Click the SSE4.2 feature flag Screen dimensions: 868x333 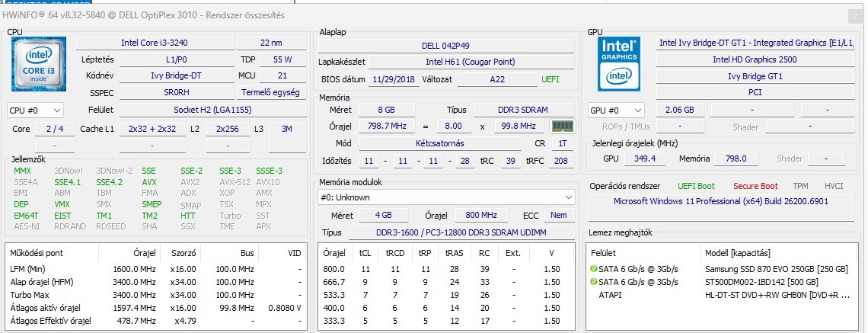point(109,181)
